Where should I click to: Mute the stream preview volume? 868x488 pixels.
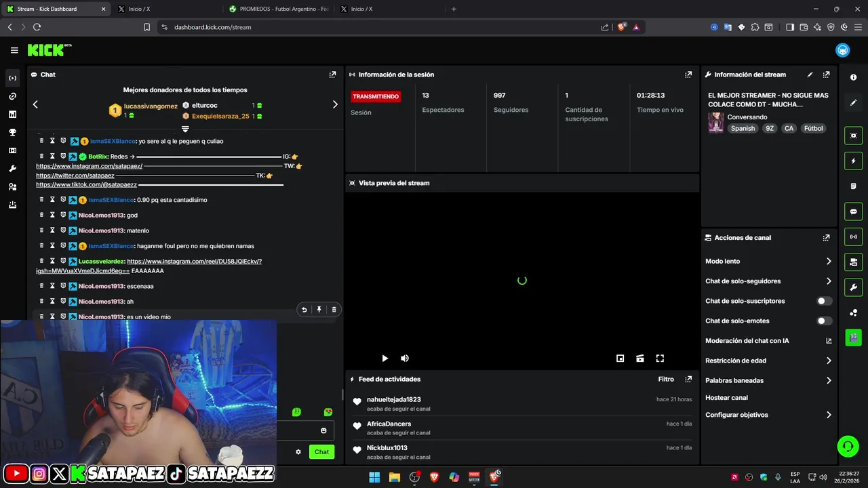pyautogui.click(x=405, y=359)
